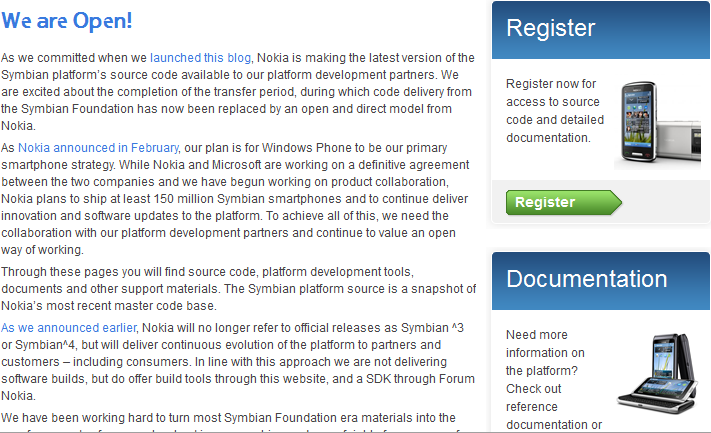Click the paragraph starting 'Through these pages'
Screen dimensions: 711x433
click(x=230, y=281)
